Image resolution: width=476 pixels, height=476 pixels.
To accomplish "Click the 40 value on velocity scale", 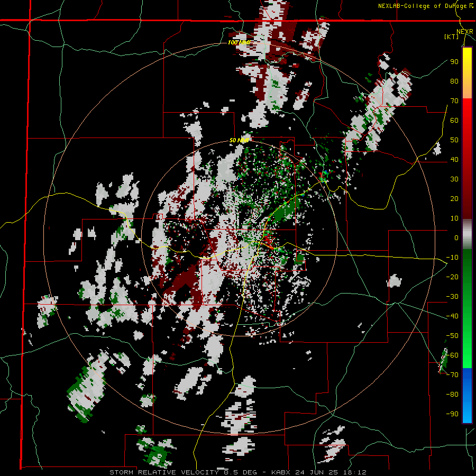I will pos(454,160).
